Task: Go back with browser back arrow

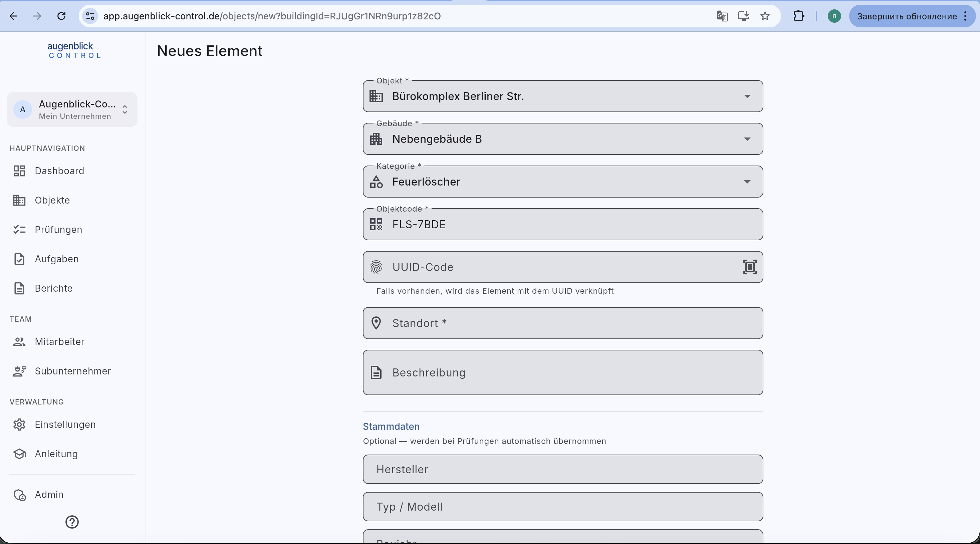Action: tap(14, 16)
